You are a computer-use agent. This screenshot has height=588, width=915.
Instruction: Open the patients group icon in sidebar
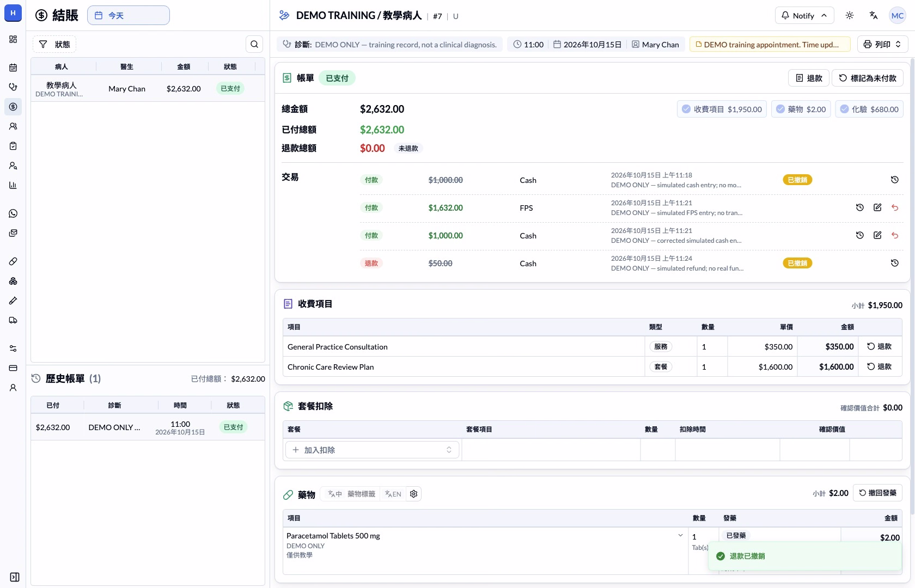click(13, 126)
